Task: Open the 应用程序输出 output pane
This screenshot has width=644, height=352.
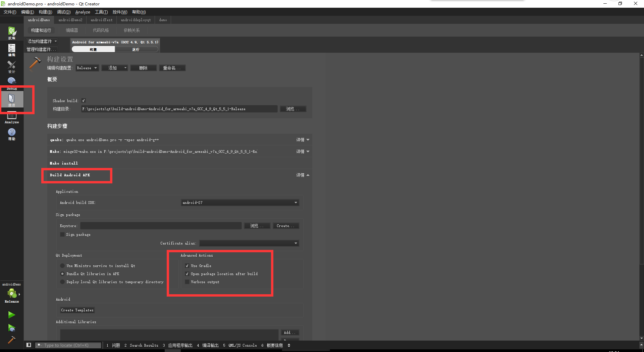Action: coord(178,345)
